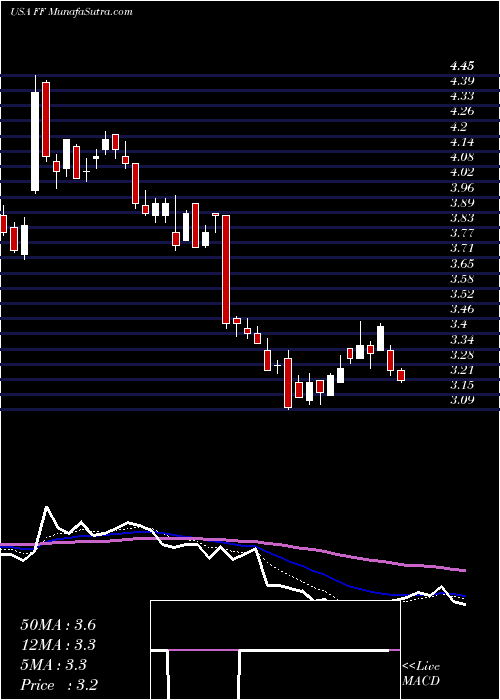This screenshot has width=500, height=700.
Task: Click the '50MA : 3.6' indicator text
Action: (58, 625)
